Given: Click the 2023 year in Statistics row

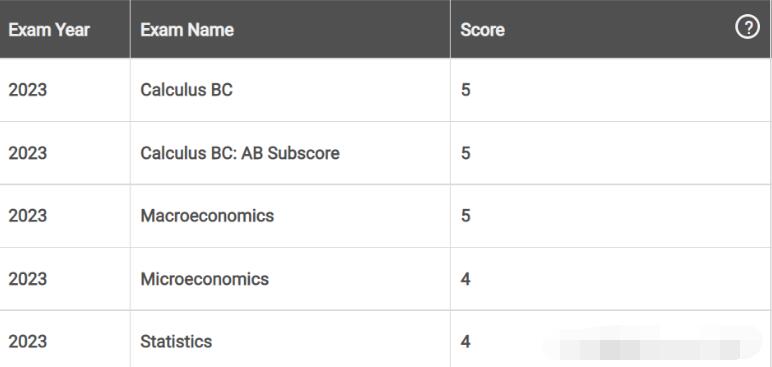Looking at the screenshot, I should [28, 341].
